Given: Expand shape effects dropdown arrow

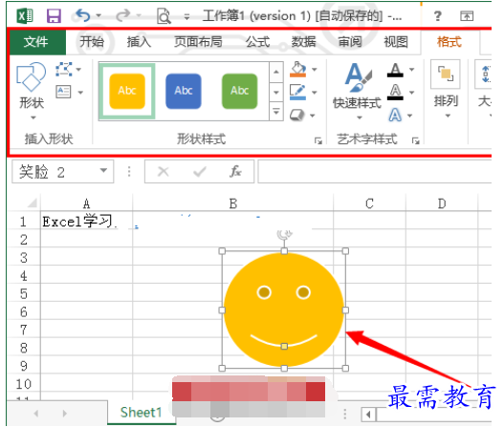Looking at the screenshot, I should [x=313, y=116].
